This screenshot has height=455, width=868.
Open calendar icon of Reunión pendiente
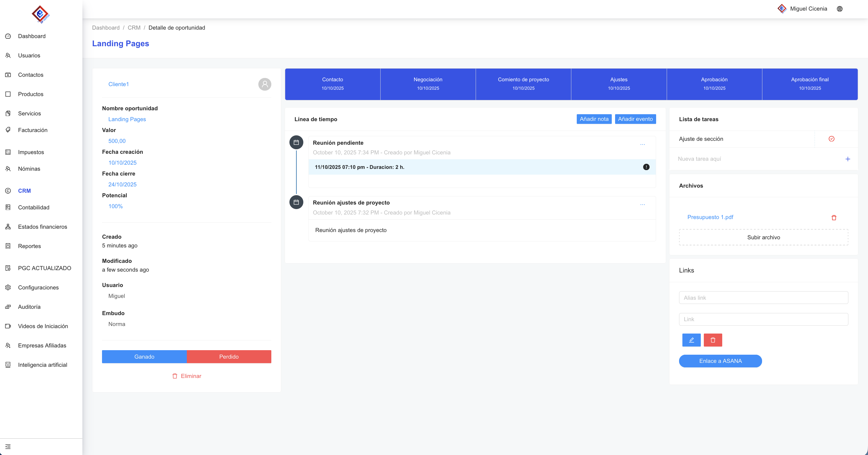click(296, 142)
